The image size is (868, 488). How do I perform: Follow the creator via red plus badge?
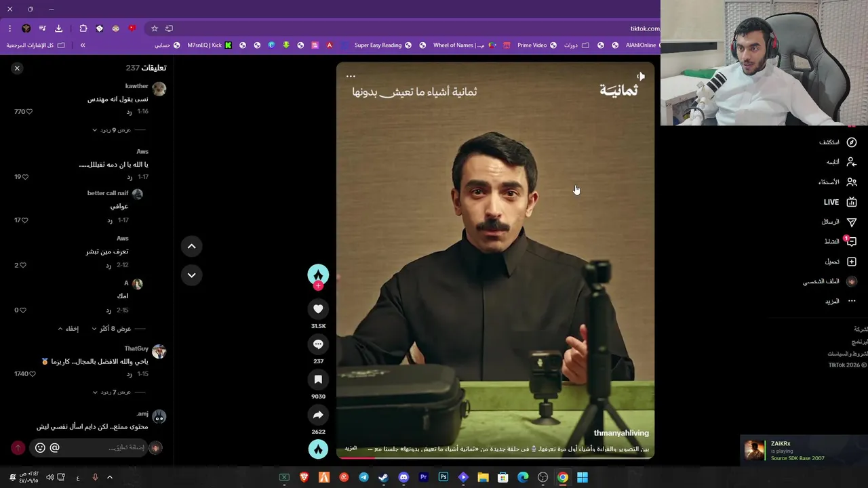[318, 286]
